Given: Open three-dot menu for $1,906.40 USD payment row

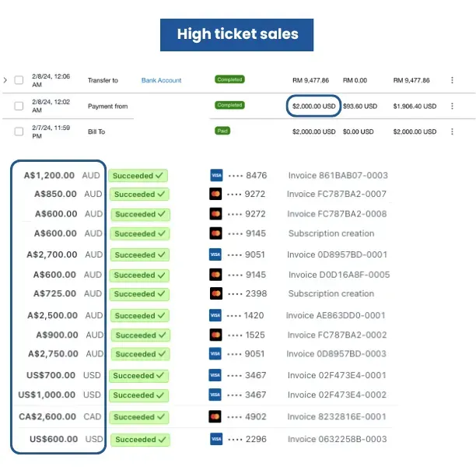Looking at the screenshot, I should [452, 106].
